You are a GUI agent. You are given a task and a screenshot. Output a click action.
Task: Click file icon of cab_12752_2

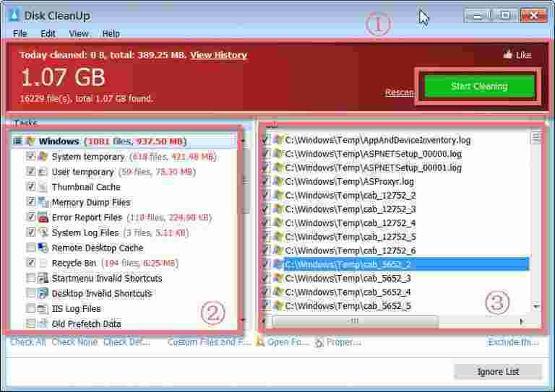pos(278,195)
